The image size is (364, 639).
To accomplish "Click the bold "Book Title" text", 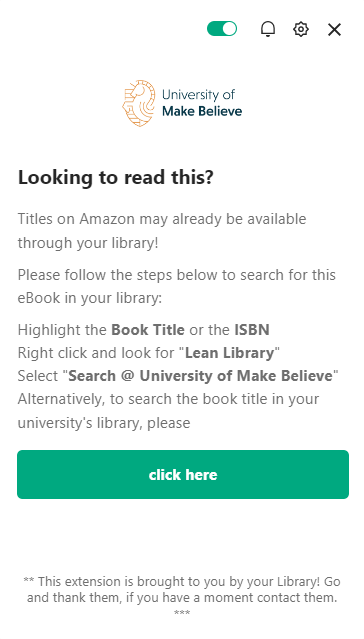I will click(x=148, y=330).
